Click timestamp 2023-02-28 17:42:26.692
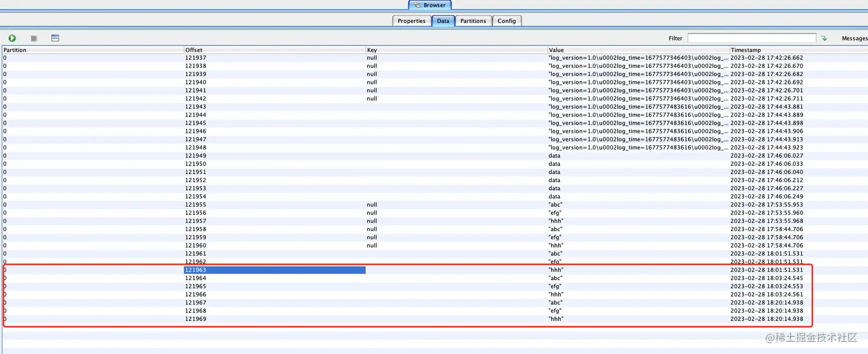This screenshot has height=354, width=868. point(766,82)
